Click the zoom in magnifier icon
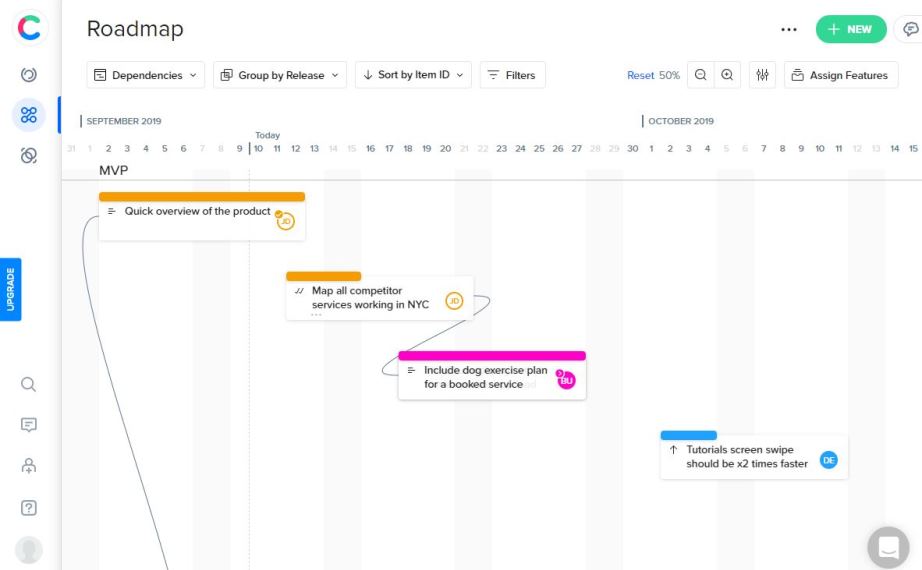 tap(727, 75)
